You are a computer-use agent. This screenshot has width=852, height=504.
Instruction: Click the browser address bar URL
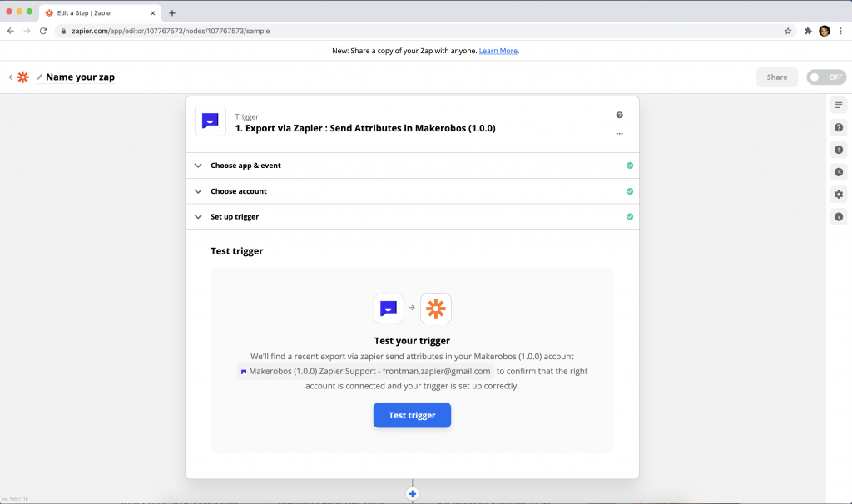tap(171, 31)
